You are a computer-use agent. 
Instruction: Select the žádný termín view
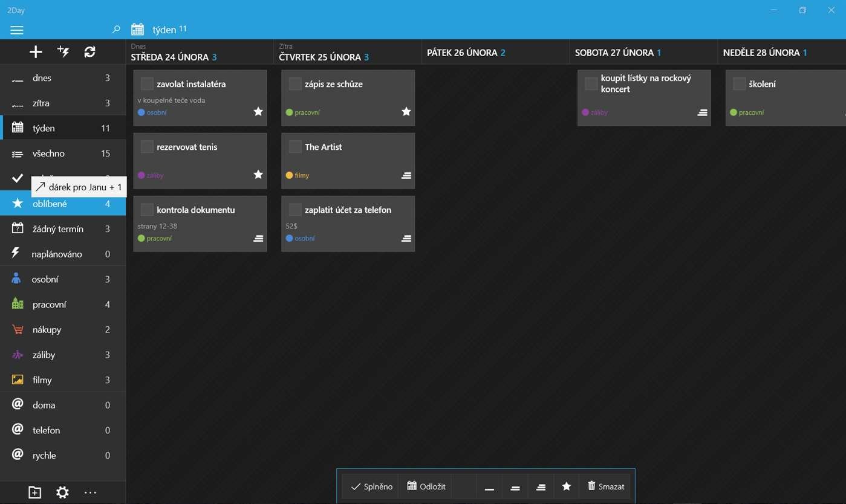(63, 229)
